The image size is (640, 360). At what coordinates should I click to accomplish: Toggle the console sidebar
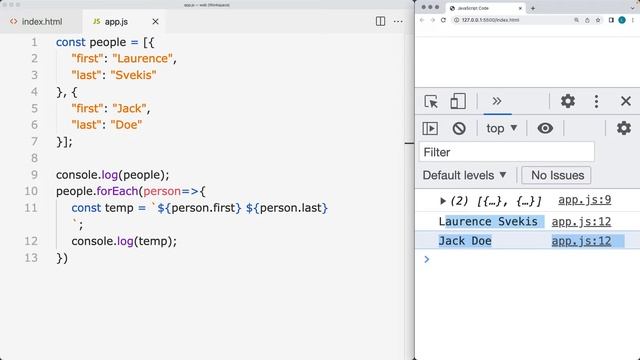tap(430, 129)
